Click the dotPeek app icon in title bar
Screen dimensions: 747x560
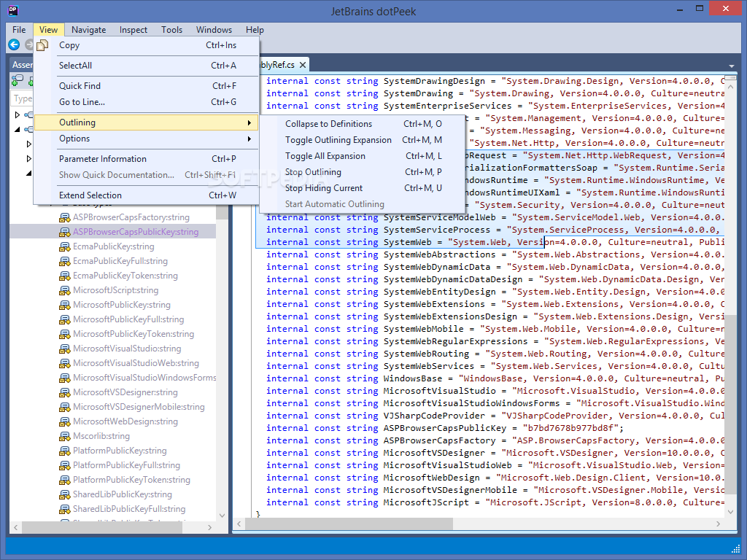coord(13,9)
